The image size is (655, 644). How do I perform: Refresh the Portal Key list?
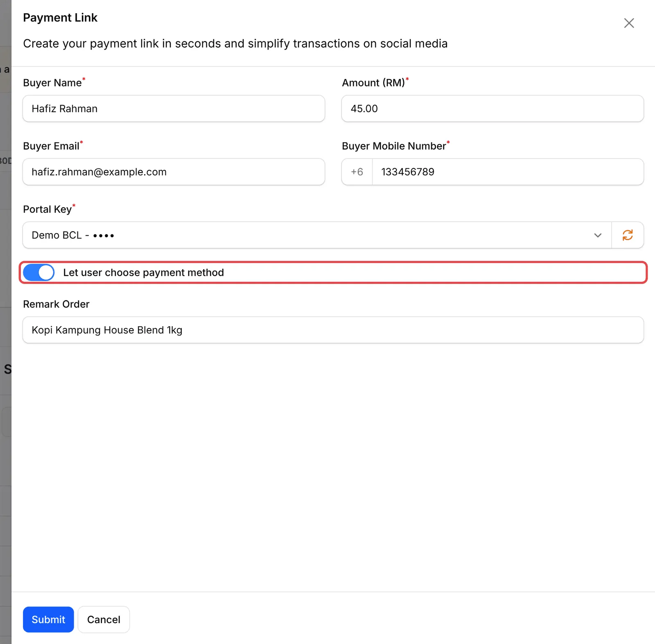628,235
